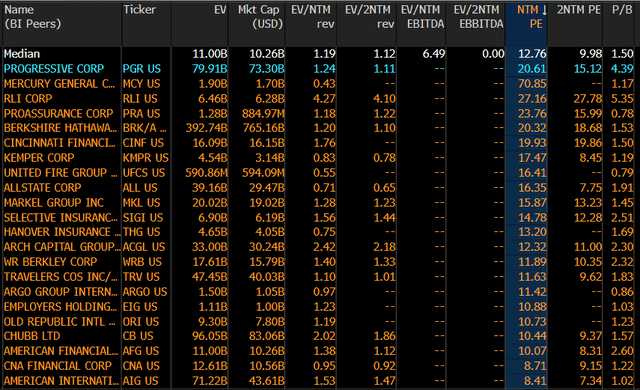Select AIG NTM PE value 8.41

coord(535,381)
